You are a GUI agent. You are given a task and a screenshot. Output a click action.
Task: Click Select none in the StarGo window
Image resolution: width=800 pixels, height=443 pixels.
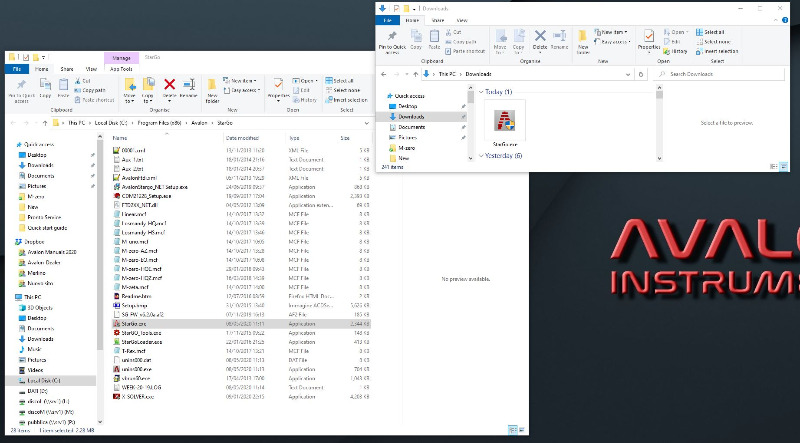click(x=342, y=90)
